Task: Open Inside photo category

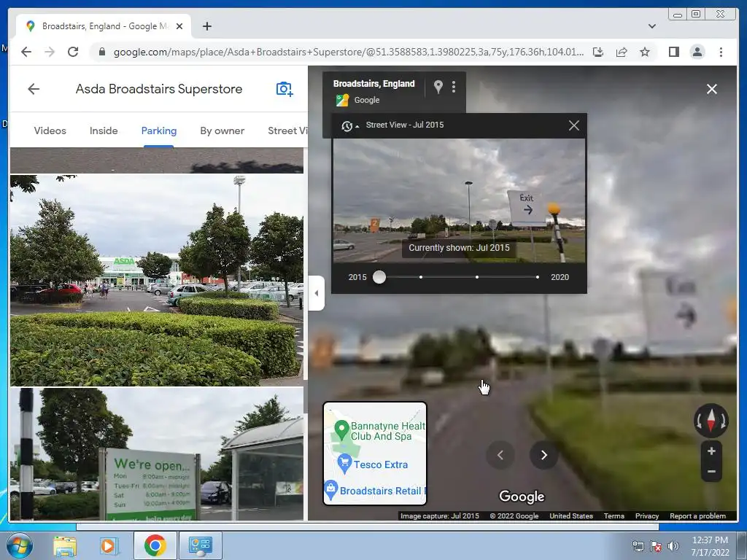Action: pyautogui.click(x=104, y=131)
